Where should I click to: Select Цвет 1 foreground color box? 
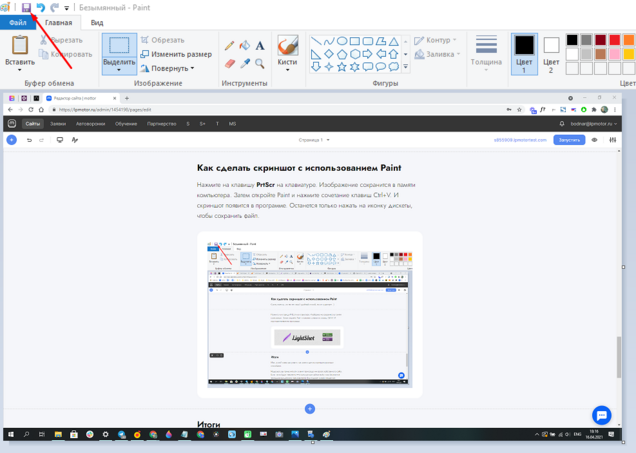(x=524, y=54)
